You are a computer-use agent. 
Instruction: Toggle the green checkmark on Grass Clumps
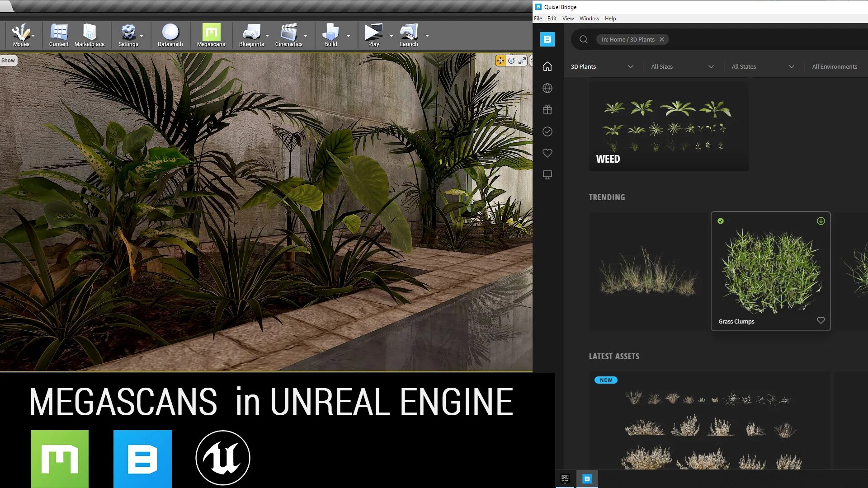click(x=721, y=221)
